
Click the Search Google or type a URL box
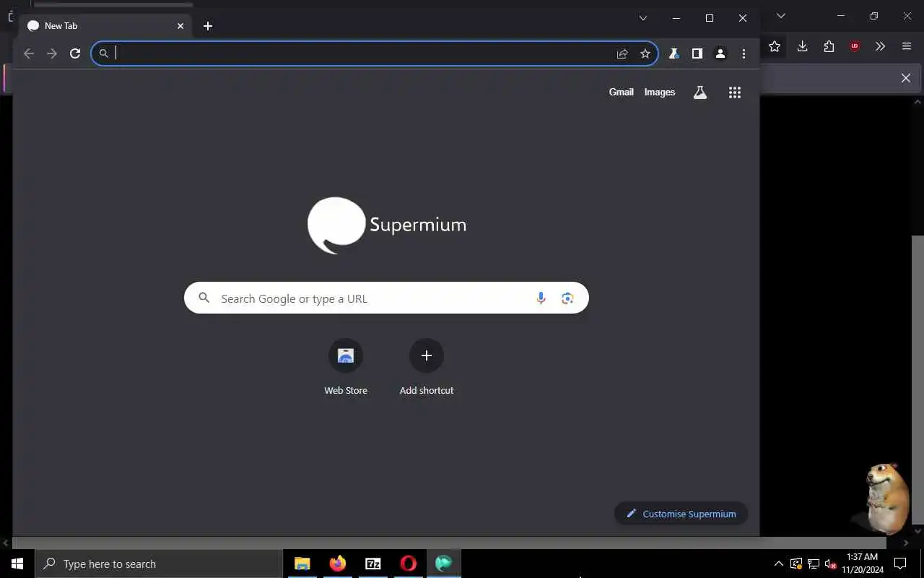[x=386, y=298]
